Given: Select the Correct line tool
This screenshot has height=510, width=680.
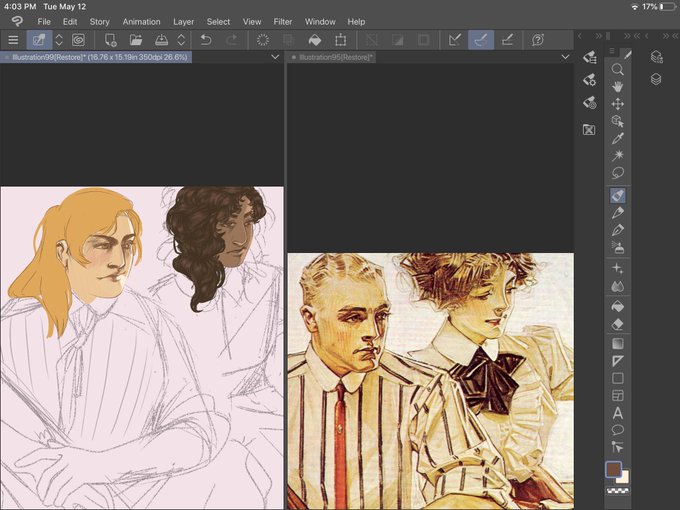Looking at the screenshot, I should click(x=618, y=447).
